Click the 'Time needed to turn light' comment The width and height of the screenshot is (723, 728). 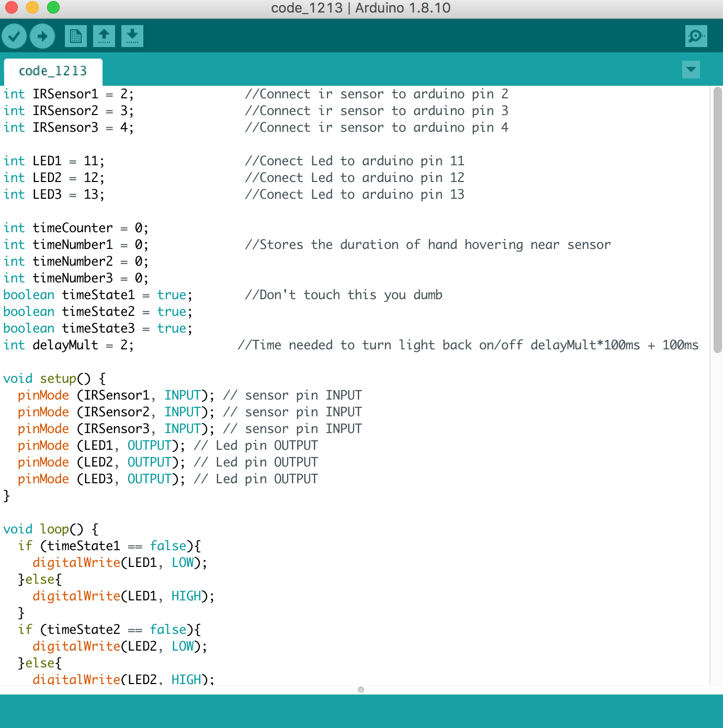(x=468, y=345)
